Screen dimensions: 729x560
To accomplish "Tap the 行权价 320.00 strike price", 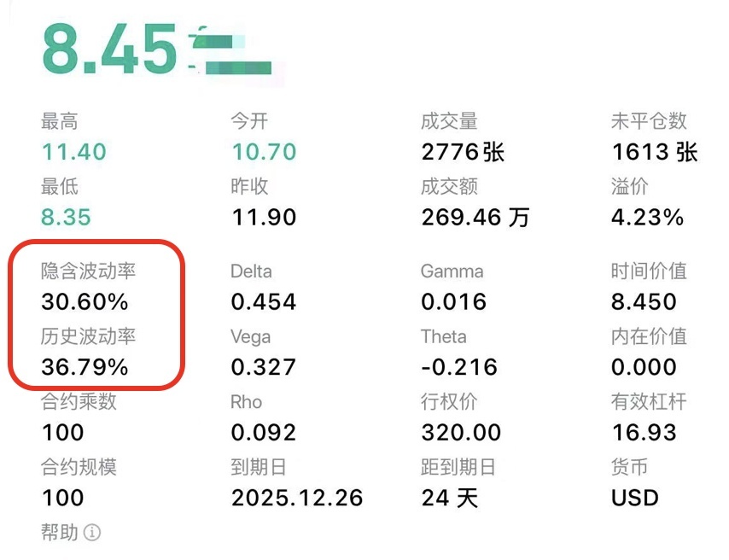I will [461, 433].
